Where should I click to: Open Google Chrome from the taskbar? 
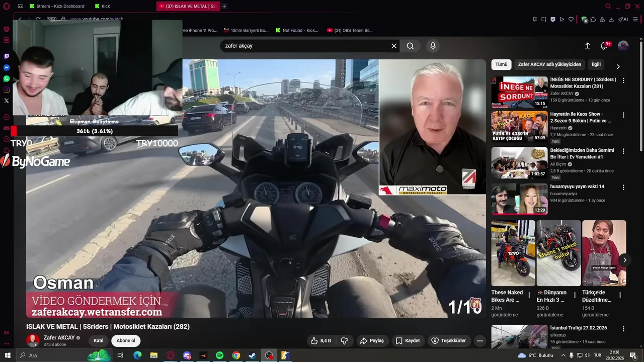click(236, 355)
